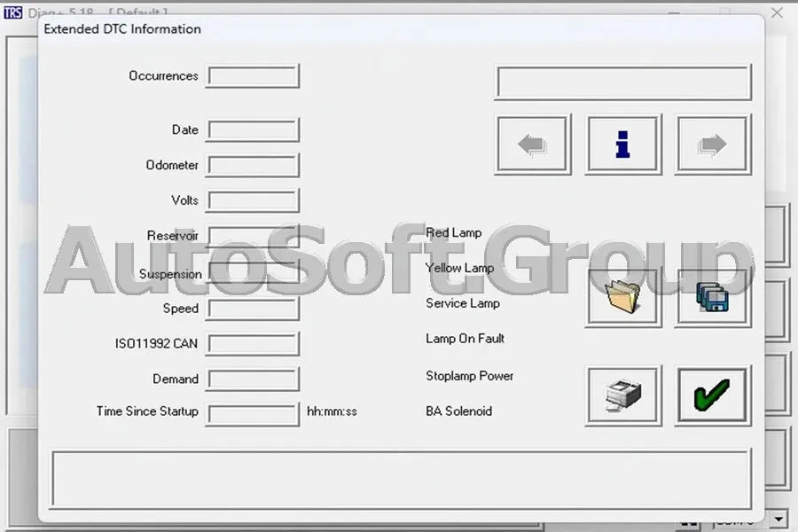The height and width of the screenshot is (532, 798).
Task: Select the Time Since Startup hh:mm:ss field
Action: tap(252, 413)
